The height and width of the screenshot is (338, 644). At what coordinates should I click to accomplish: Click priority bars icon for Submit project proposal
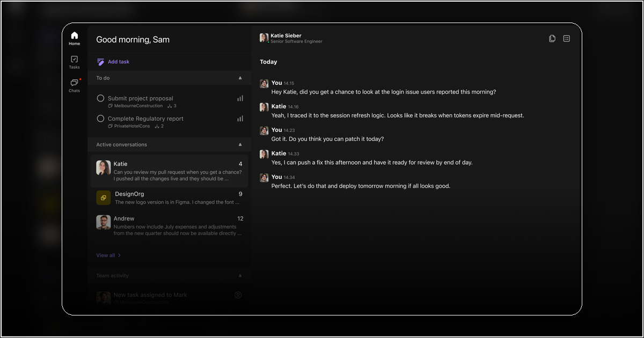240,98
